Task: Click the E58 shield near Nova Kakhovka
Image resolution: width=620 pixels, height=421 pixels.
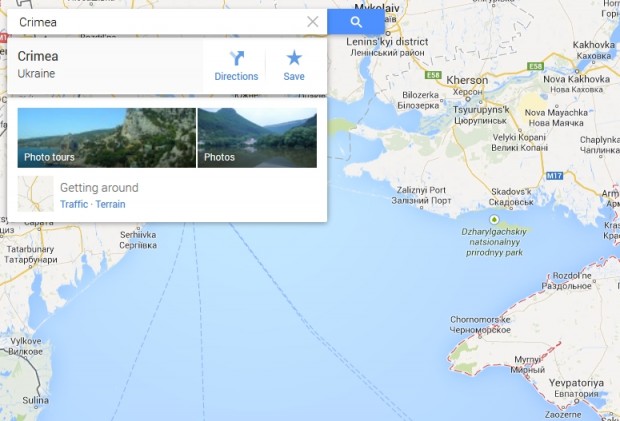Action: pyautogui.click(x=535, y=66)
